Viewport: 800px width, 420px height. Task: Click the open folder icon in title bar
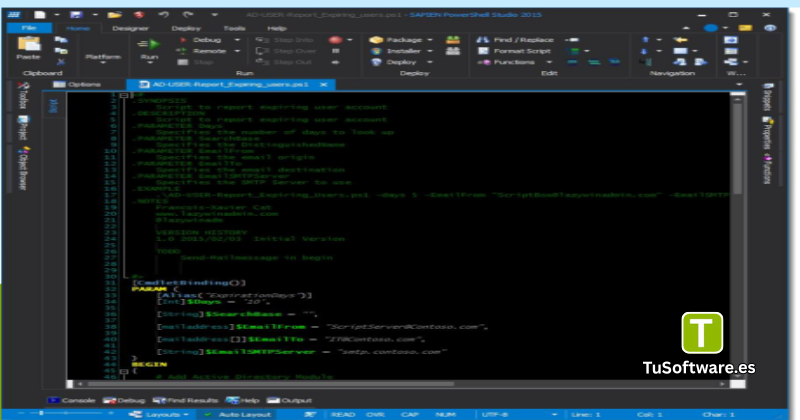point(115,15)
